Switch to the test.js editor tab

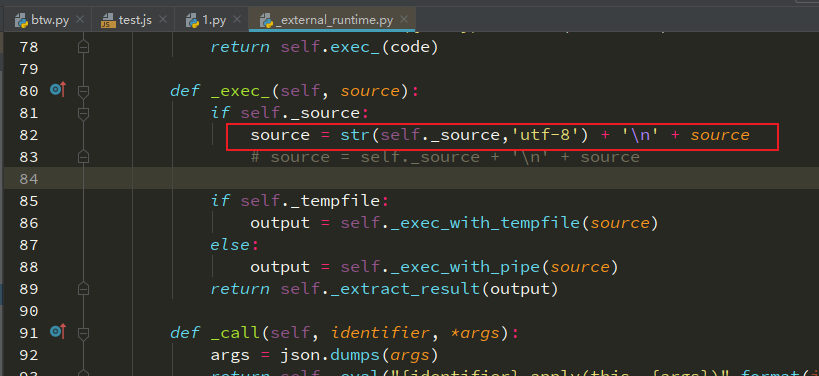click(x=134, y=20)
